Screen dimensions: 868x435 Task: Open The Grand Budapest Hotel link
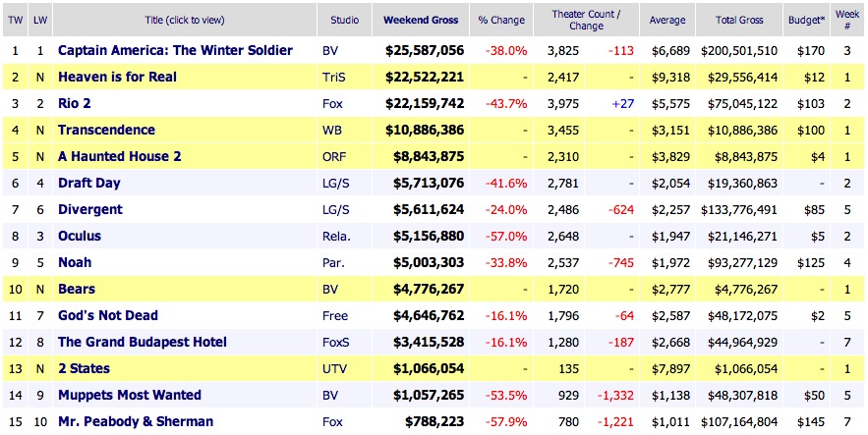coord(143,342)
